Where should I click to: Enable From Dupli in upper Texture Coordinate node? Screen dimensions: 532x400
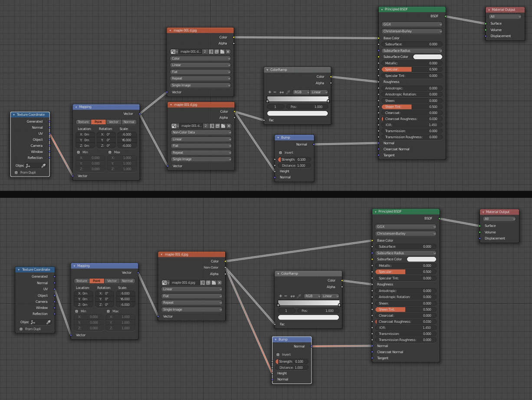click(16, 172)
